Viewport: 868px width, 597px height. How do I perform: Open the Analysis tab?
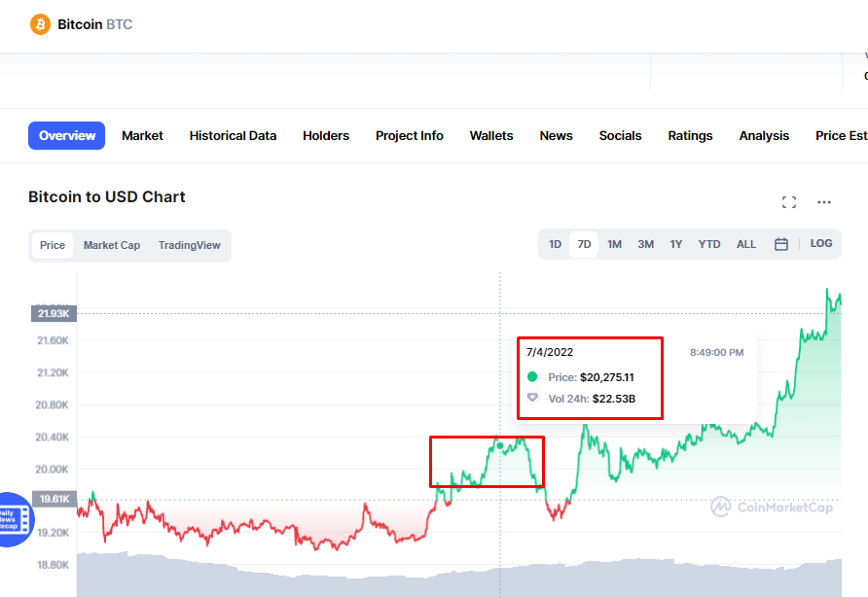pos(764,135)
